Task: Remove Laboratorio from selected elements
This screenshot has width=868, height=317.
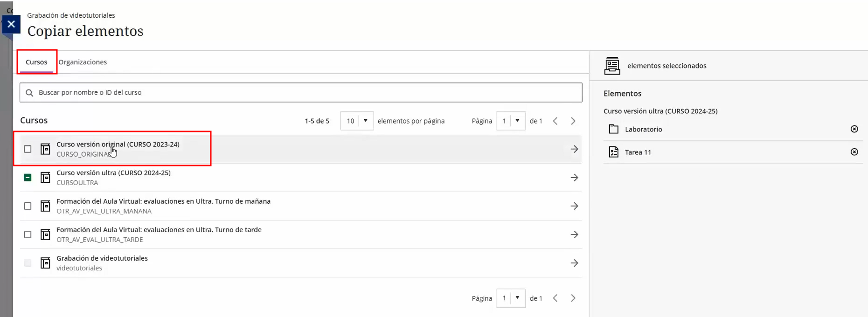Action: point(854,129)
